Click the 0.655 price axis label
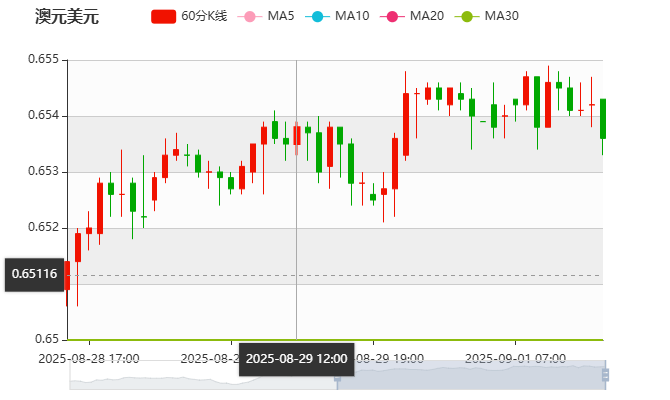 (x=43, y=60)
